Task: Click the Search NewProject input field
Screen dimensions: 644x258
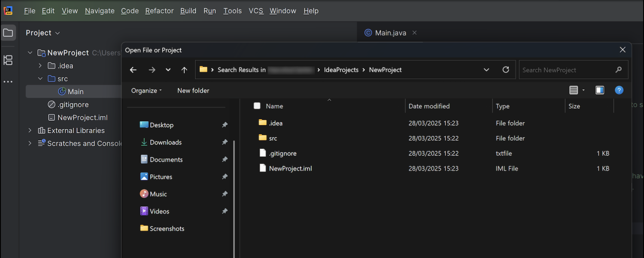Action: [567, 70]
